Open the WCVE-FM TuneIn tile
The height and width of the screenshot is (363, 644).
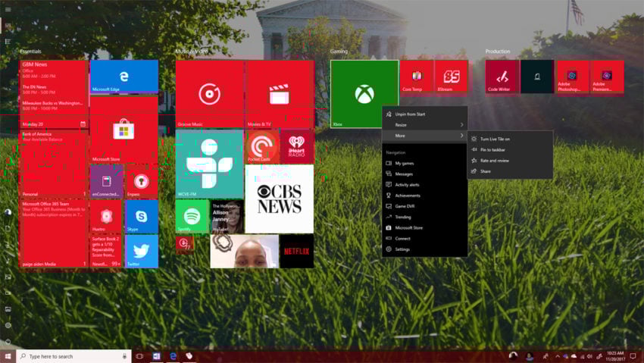coord(210,164)
